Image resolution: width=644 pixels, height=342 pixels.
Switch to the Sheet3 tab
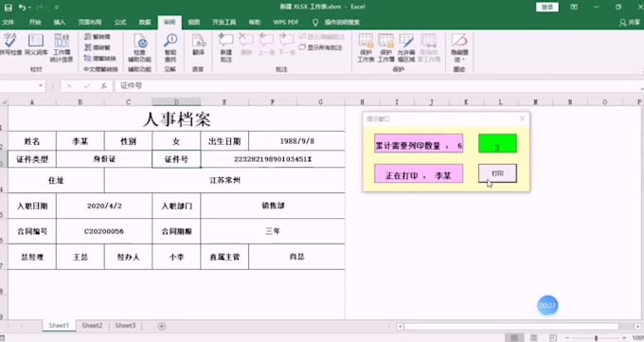pyautogui.click(x=125, y=325)
